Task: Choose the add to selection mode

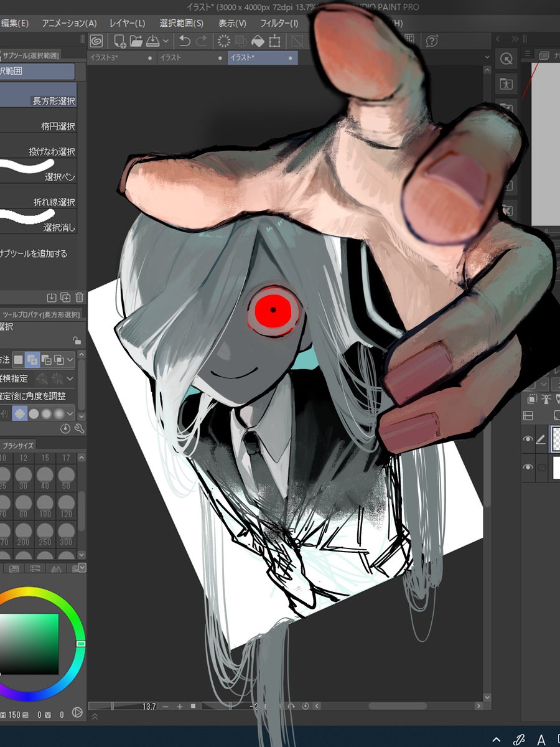Action: coord(32,359)
